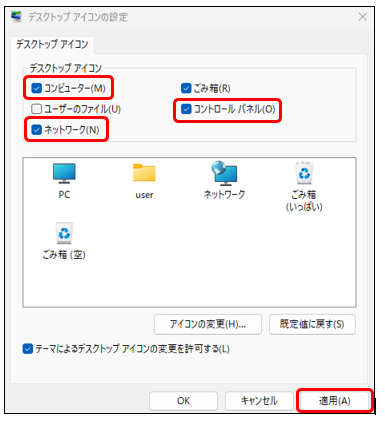Viewport: 385px width, 421px height.
Task: Toggle the コントロール パネル(O) checkbox
Action: (186, 109)
